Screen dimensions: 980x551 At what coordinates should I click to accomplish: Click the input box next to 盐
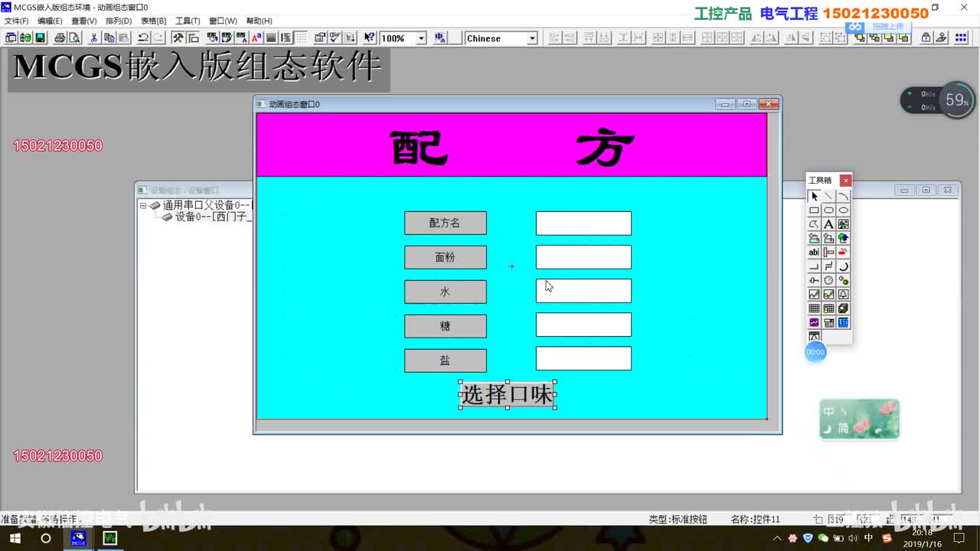[583, 358]
